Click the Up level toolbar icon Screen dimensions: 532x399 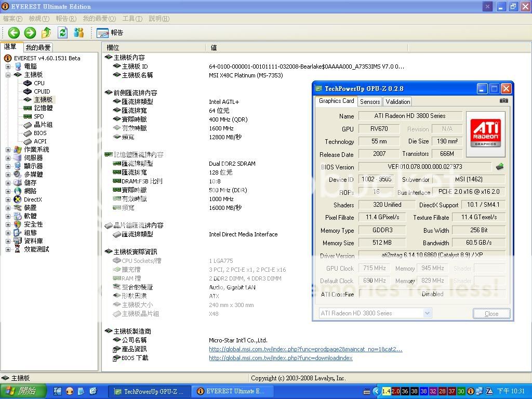click(46, 33)
